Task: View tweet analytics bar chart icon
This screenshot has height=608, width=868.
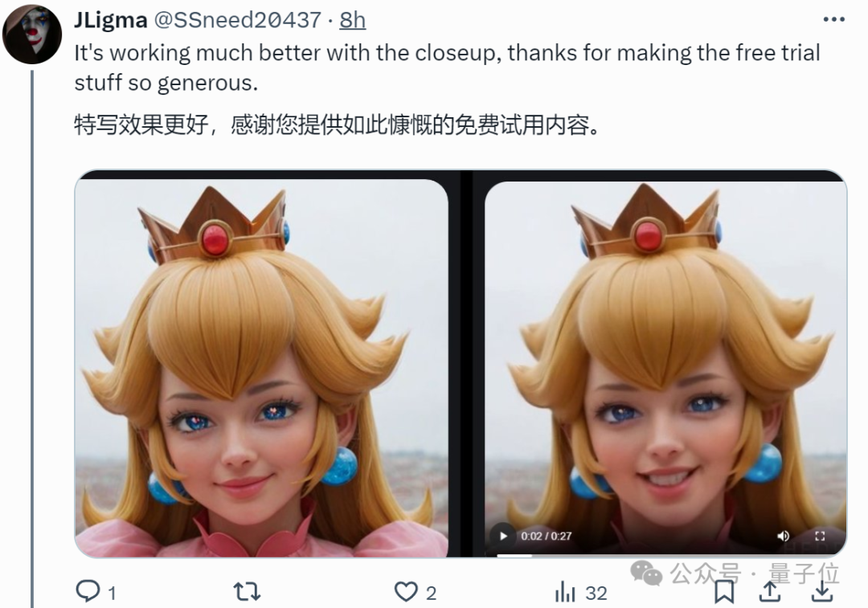Action: click(565, 592)
